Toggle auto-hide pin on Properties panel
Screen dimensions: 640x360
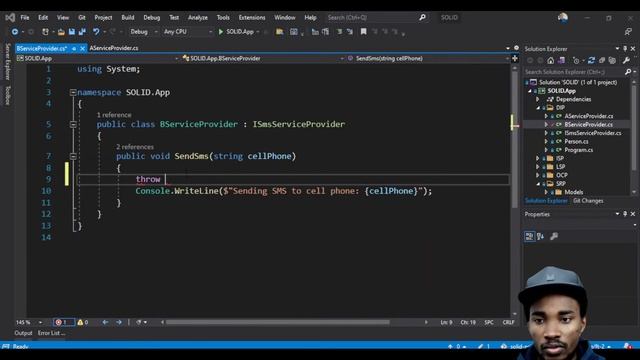tap(625, 214)
